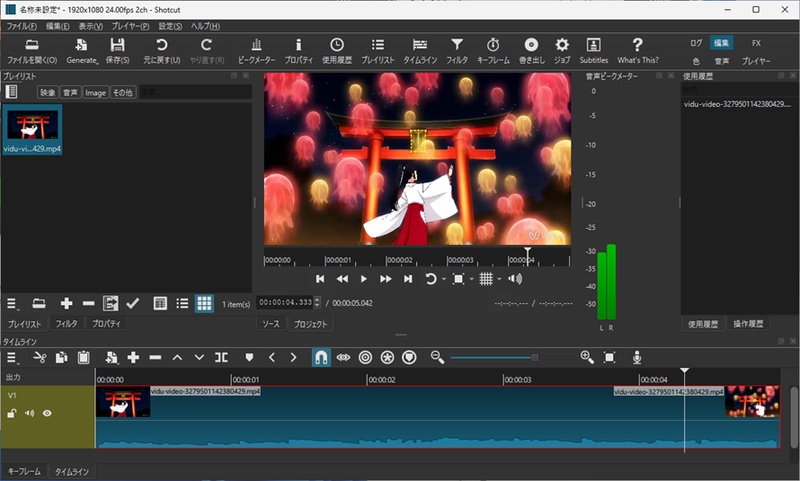Append clip with timeline plus icon

click(x=133, y=358)
